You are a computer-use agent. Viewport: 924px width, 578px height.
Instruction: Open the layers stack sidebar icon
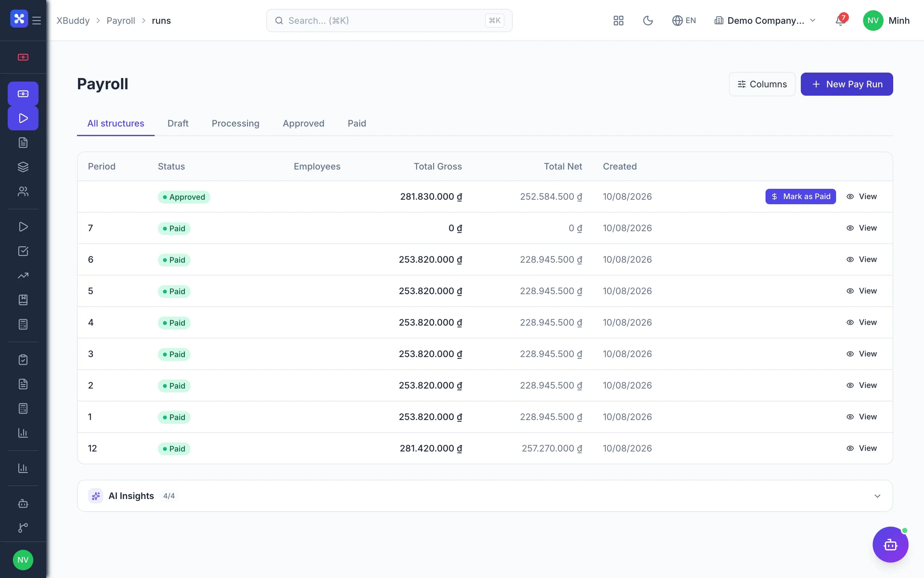coord(23,167)
